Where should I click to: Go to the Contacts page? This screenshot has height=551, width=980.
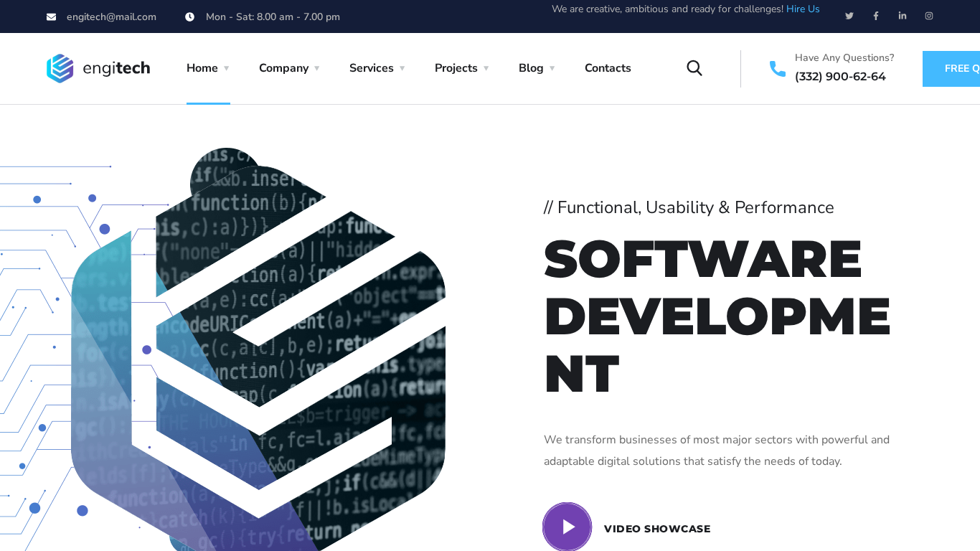pyautogui.click(x=608, y=68)
